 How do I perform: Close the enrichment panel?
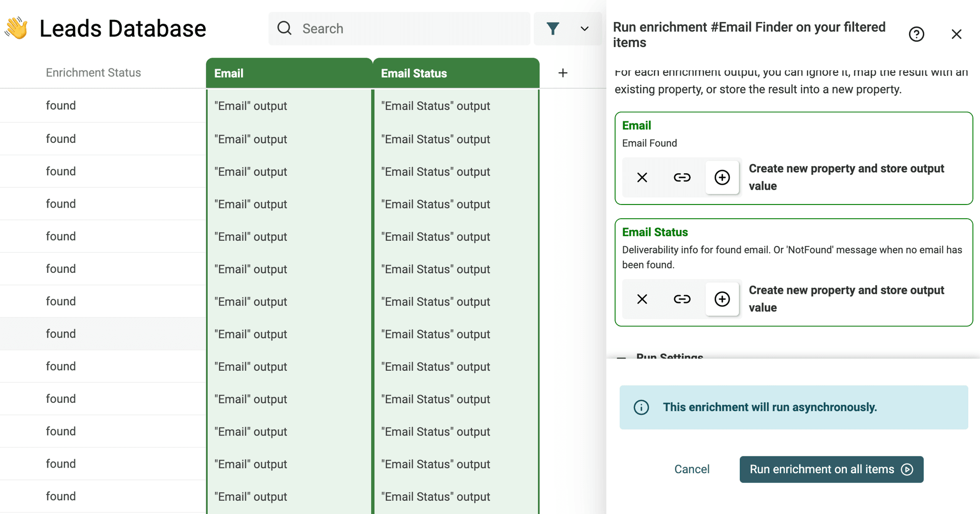coord(956,34)
